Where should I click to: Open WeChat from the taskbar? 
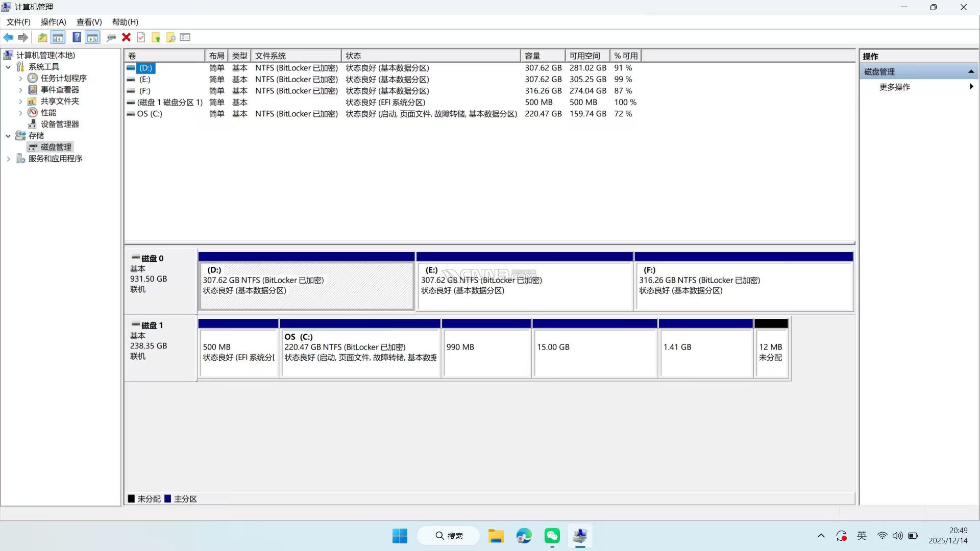552,536
